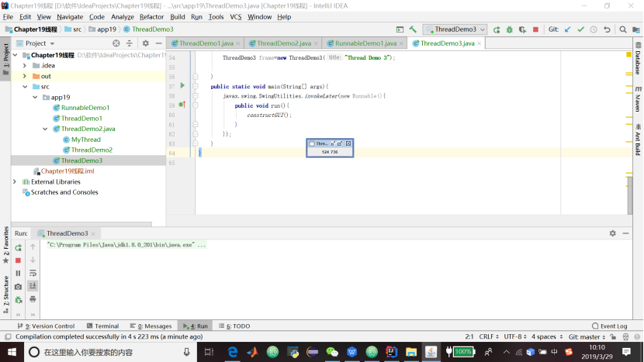
Task: Toggle soft-wrap in Run console
Action: click(33, 273)
